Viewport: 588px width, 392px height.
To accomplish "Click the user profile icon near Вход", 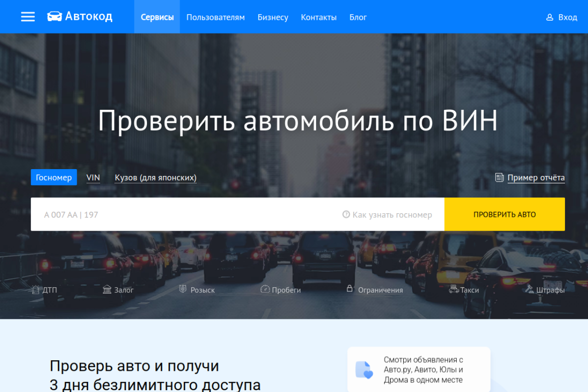I will 549,17.
